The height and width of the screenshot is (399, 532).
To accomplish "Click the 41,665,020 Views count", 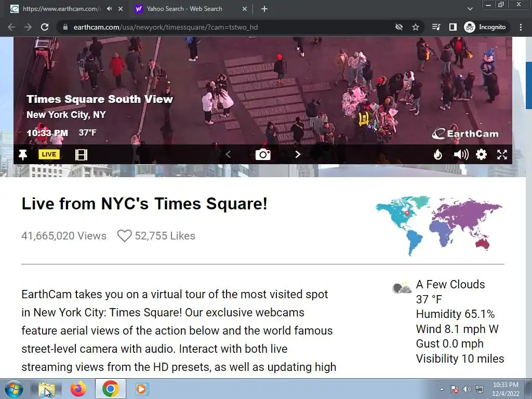I will (64, 236).
